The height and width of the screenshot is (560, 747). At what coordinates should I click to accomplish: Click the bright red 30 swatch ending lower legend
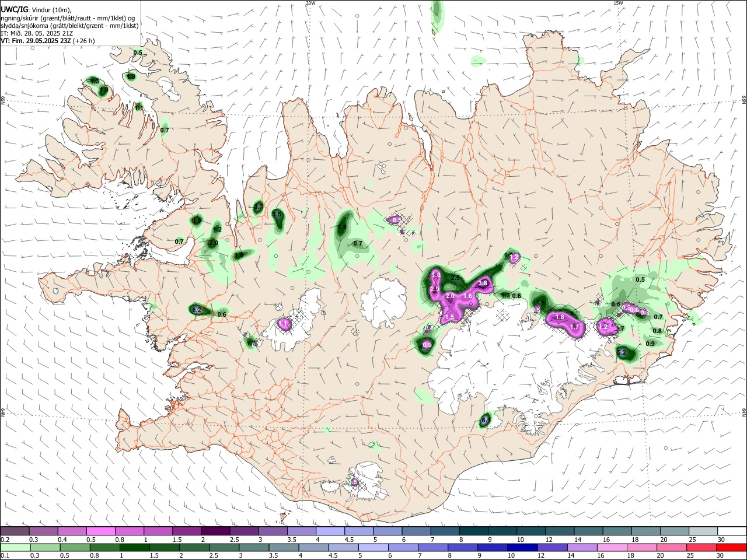point(732,548)
